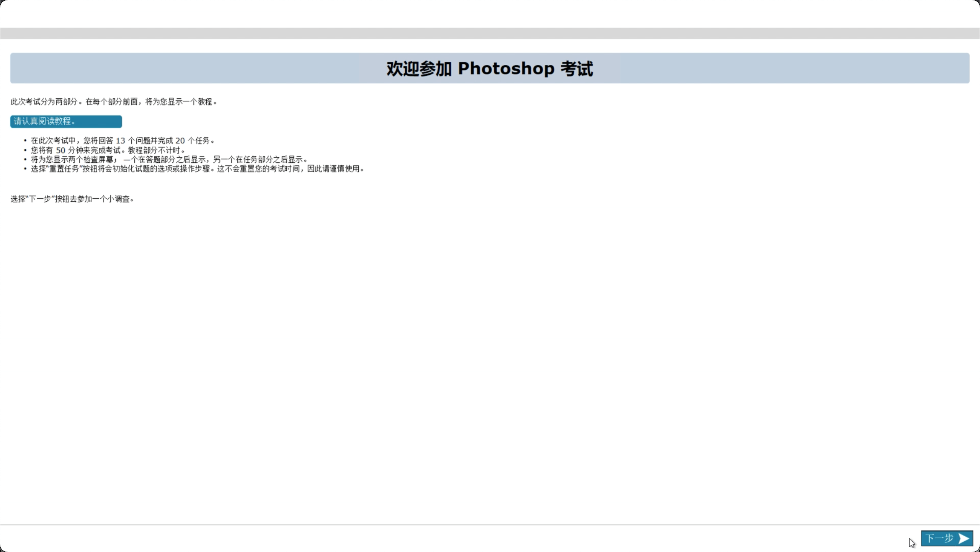Click the bullet mentioning 50 分钟

[108, 150]
